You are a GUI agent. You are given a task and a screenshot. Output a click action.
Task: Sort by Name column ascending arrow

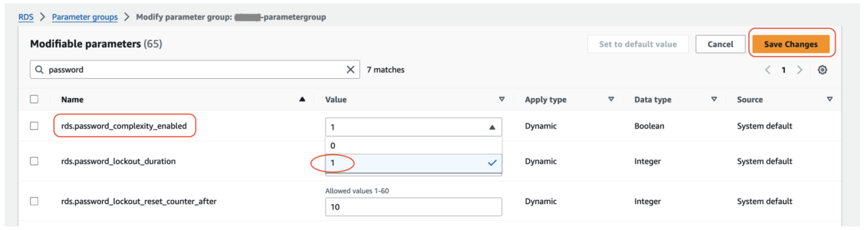tap(302, 99)
